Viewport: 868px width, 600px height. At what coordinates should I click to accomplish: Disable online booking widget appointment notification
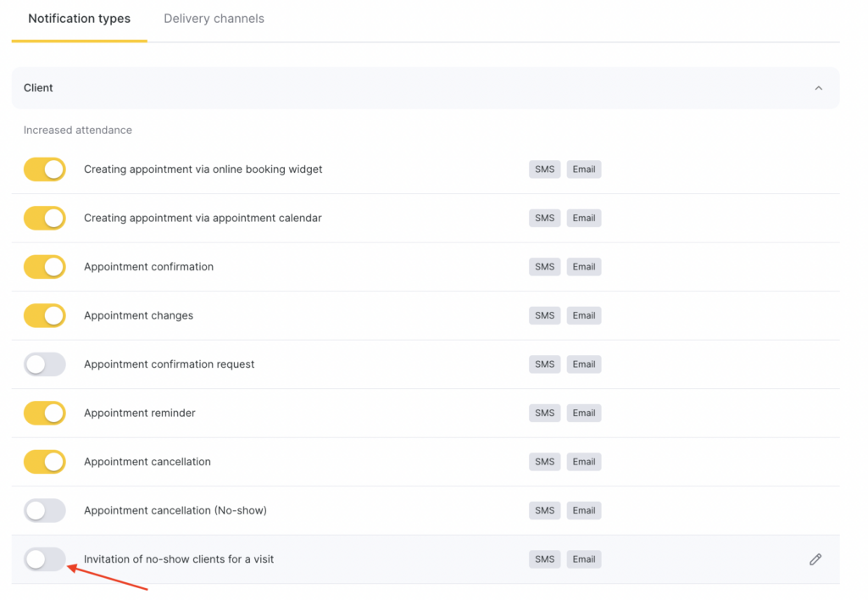pyautogui.click(x=45, y=169)
